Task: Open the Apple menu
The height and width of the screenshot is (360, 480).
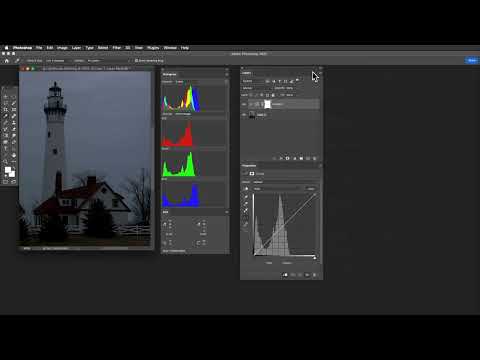Action: (x=6, y=48)
